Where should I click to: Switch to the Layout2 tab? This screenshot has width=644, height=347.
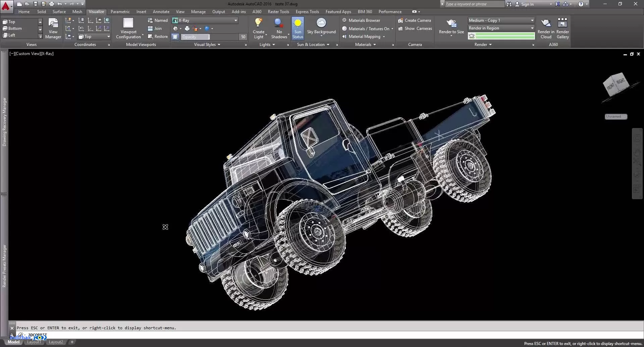(56, 342)
